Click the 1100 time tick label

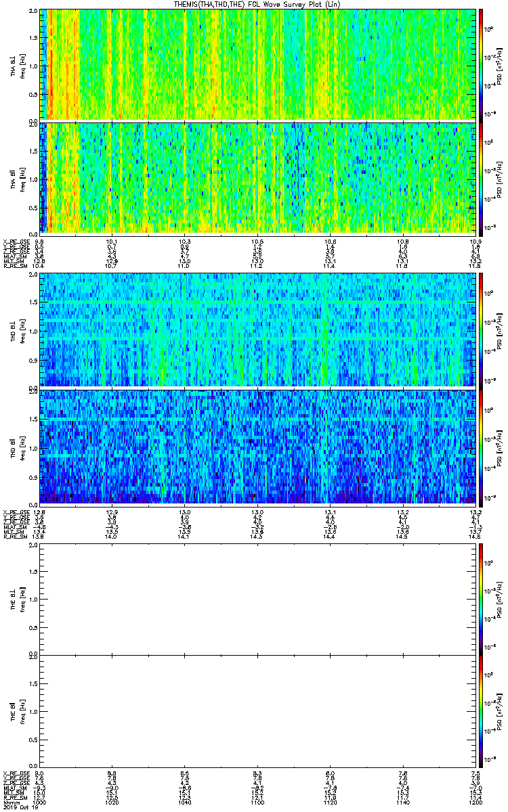[x=257, y=803]
